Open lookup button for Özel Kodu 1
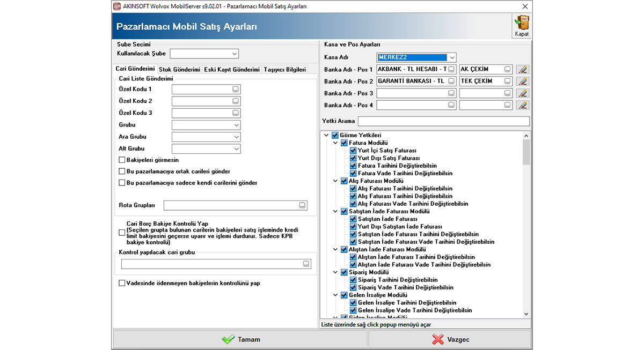This screenshot has width=644, height=350. pos(235,89)
